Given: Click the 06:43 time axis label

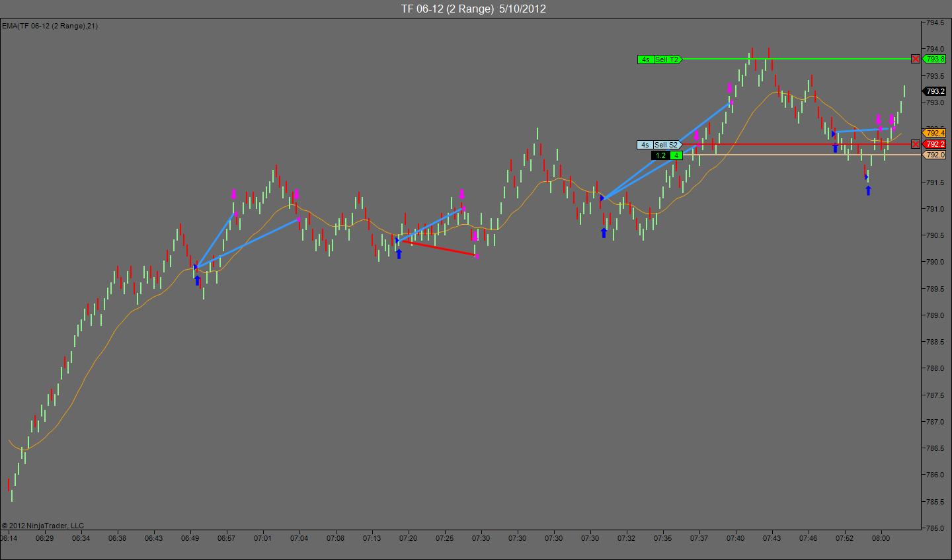Looking at the screenshot, I should click(x=154, y=538).
